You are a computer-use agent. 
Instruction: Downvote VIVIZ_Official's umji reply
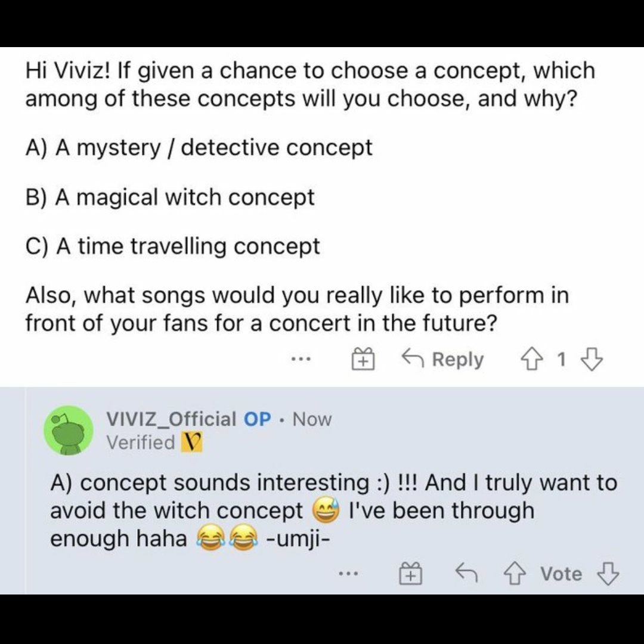(608, 574)
